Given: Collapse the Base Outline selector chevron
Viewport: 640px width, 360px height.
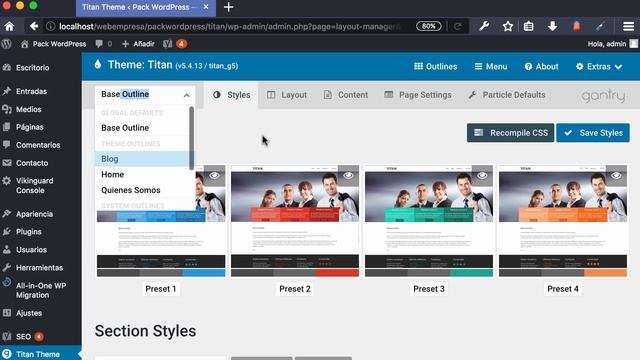Looking at the screenshot, I should [x=187, y=95].
